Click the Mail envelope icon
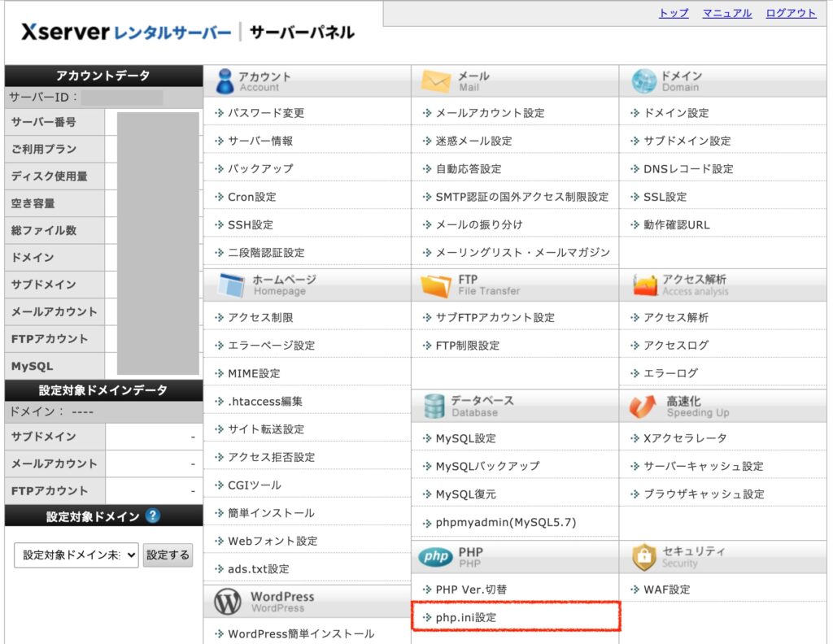 click(x=436, y=81)
